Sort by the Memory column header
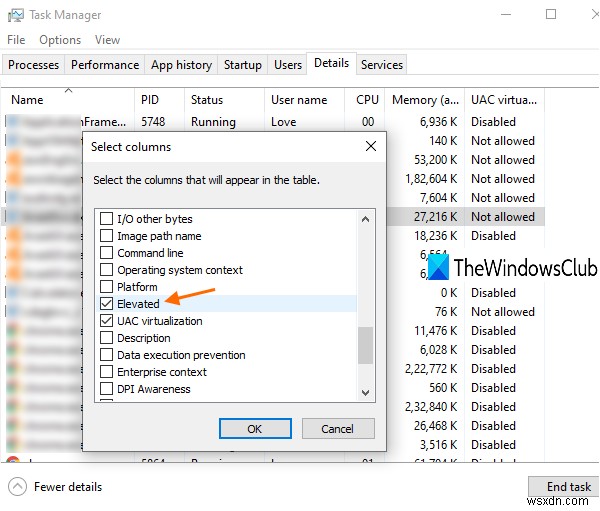600x511 pixels. (424, 100)
